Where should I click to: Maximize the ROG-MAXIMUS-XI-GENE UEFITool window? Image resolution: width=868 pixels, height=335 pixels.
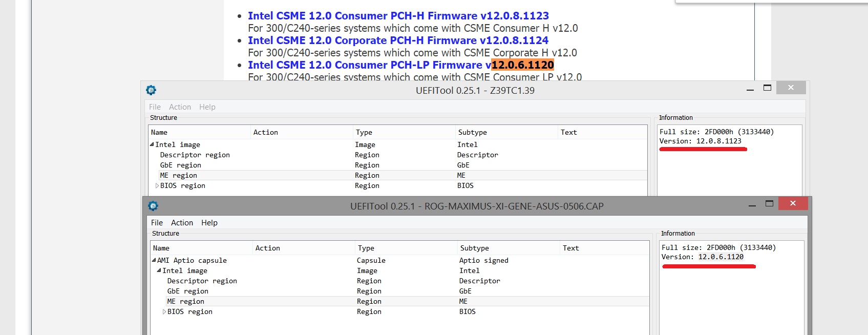pos(769,204)
